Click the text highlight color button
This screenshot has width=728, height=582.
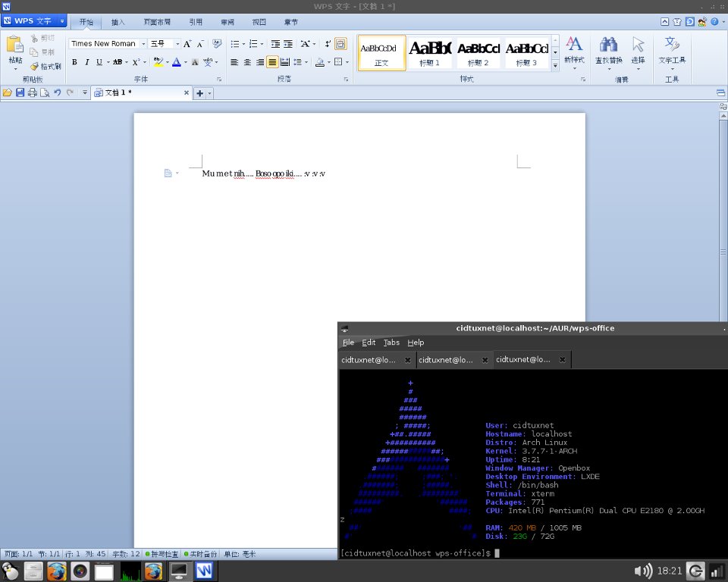(158, 61)
